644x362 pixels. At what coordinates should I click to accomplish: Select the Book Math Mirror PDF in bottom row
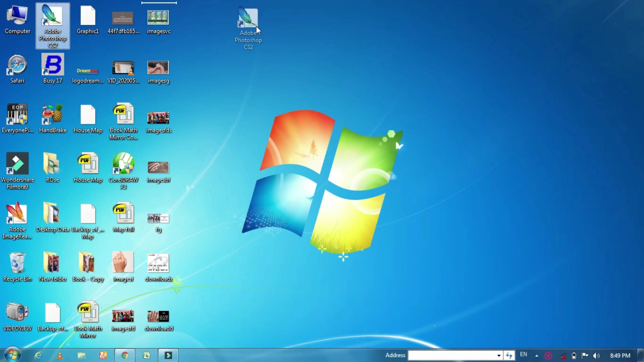tap(88, 320)
